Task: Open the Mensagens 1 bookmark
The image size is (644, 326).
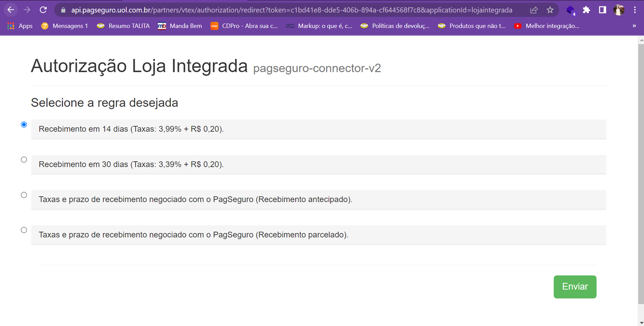Action: coord(64,26)
